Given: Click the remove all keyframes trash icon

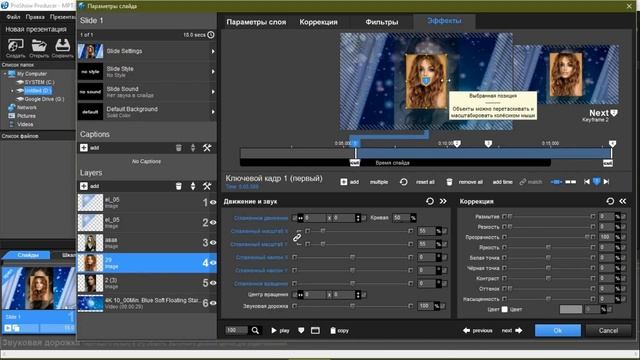Looking at the screenshot, I should tap(449, 182).
